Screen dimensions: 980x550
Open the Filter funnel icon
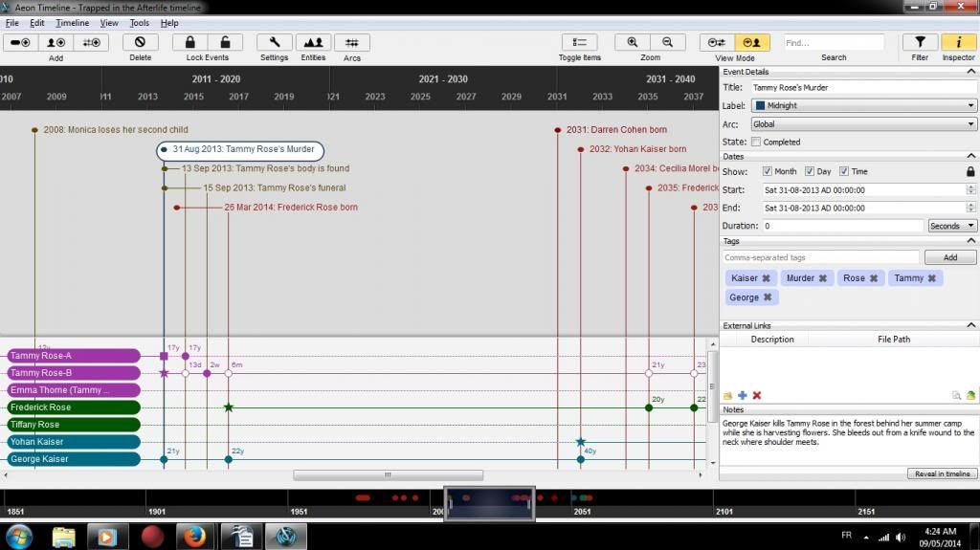coord(920,43)
